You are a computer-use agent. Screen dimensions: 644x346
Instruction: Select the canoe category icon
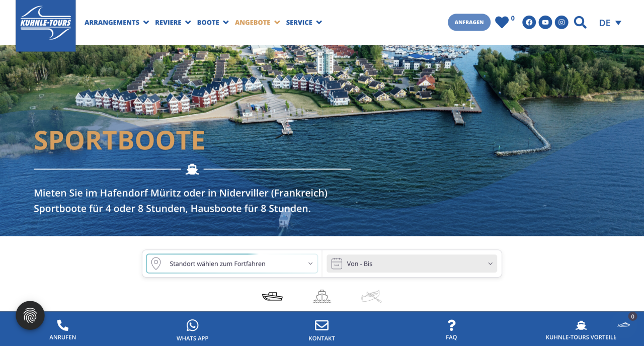pos(371,296)
